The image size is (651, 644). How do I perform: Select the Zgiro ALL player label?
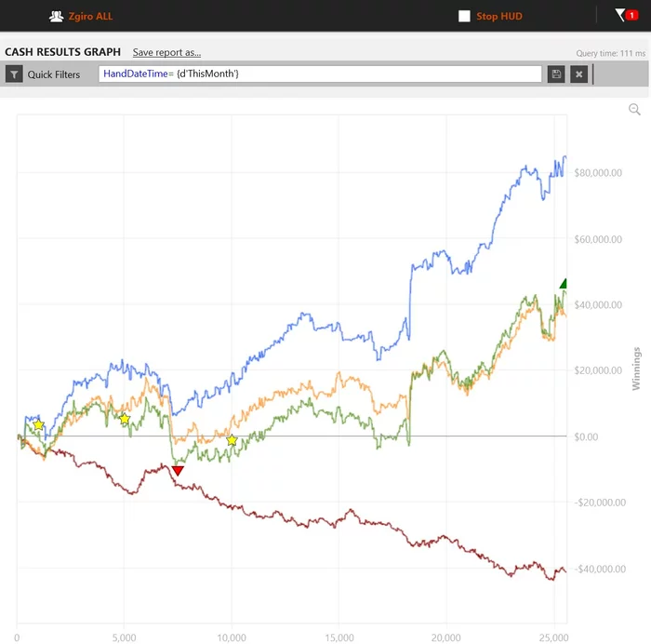coord(90,16)
